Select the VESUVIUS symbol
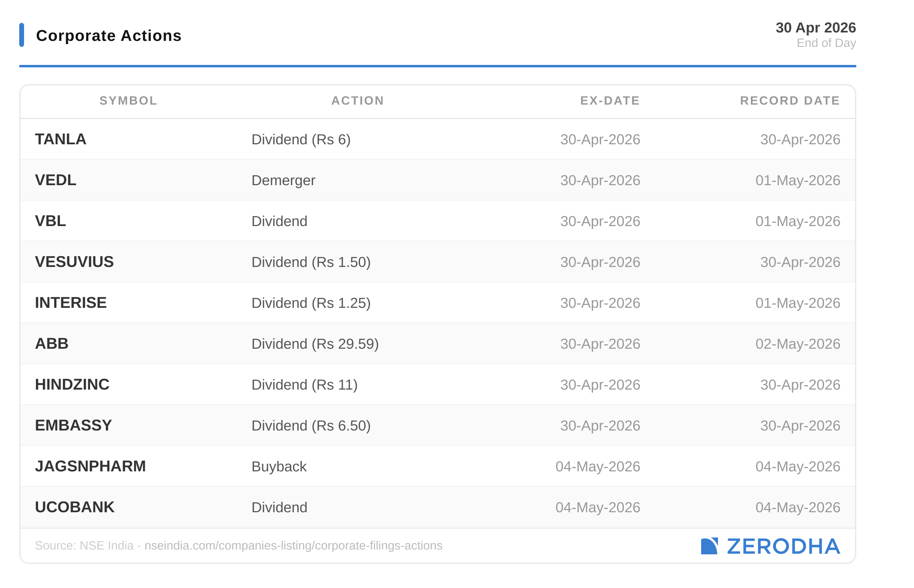The image size is (914, 588). [x=75, y=262]
